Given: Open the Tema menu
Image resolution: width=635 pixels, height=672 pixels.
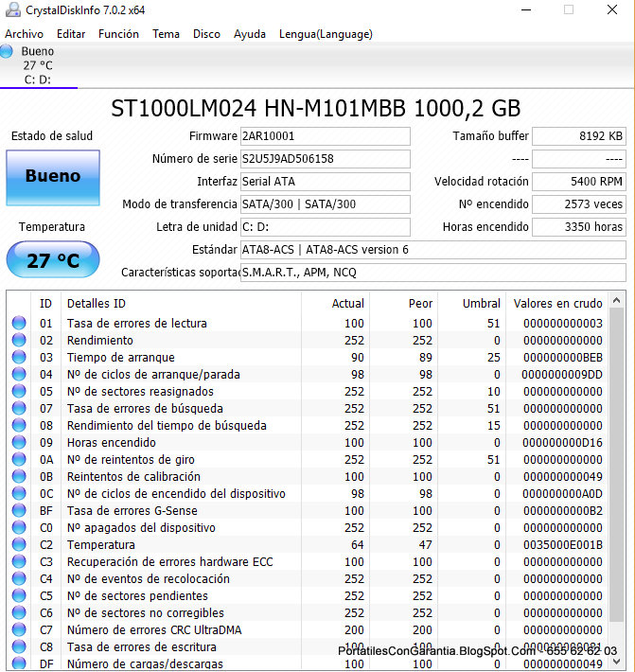Looking at the screenshot, I should click(166, 34).
